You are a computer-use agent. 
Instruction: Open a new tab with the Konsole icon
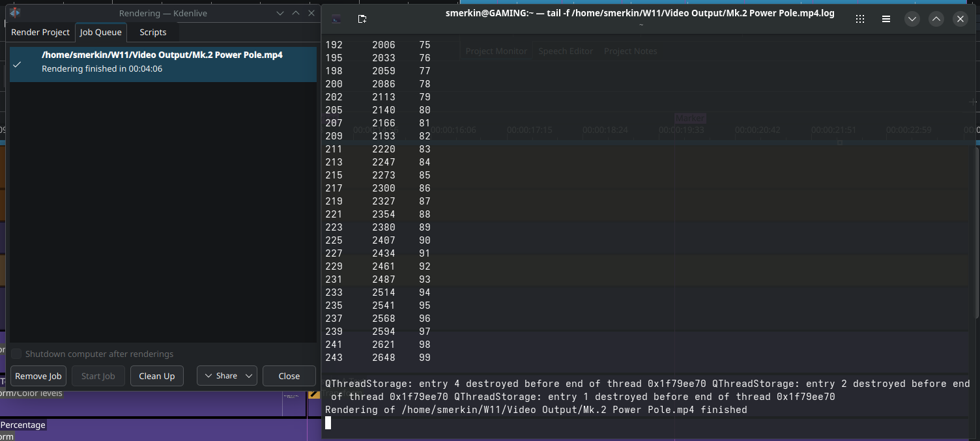pos(362,19)
